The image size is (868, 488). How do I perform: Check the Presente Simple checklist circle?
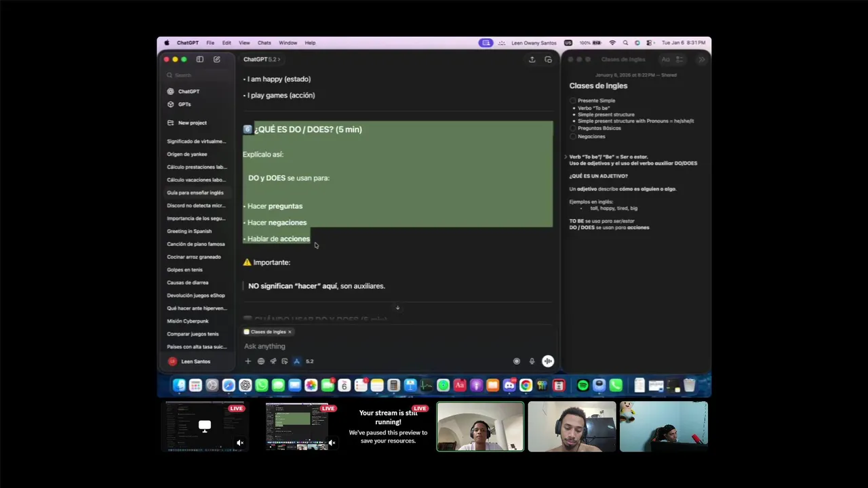click(x=573, y=100)
